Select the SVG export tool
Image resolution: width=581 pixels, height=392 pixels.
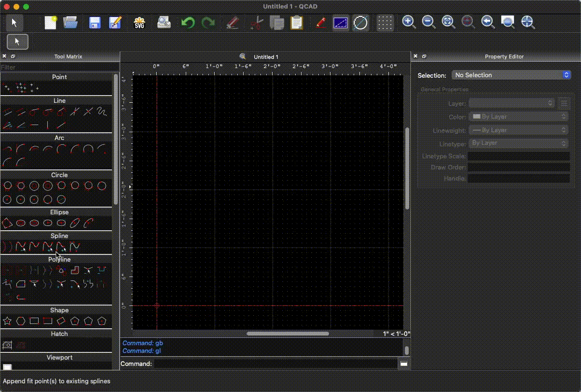tap(139, 22)
